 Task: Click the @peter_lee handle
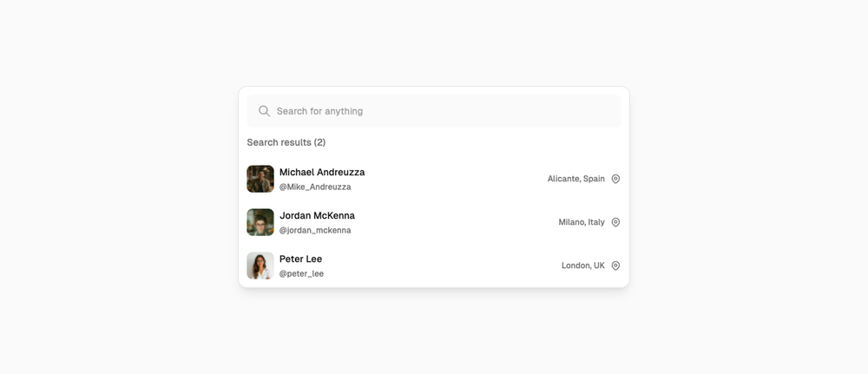[302, 274]
